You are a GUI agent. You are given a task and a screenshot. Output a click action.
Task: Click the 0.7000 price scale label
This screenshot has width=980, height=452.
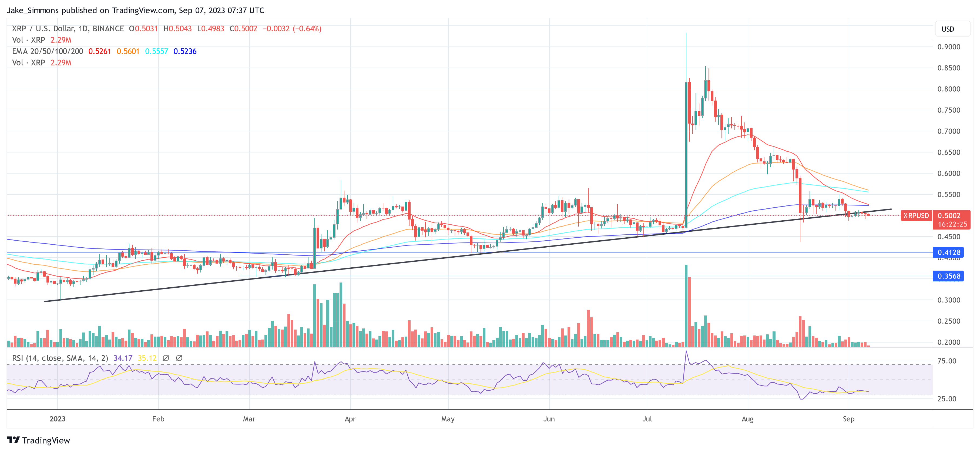949,131
